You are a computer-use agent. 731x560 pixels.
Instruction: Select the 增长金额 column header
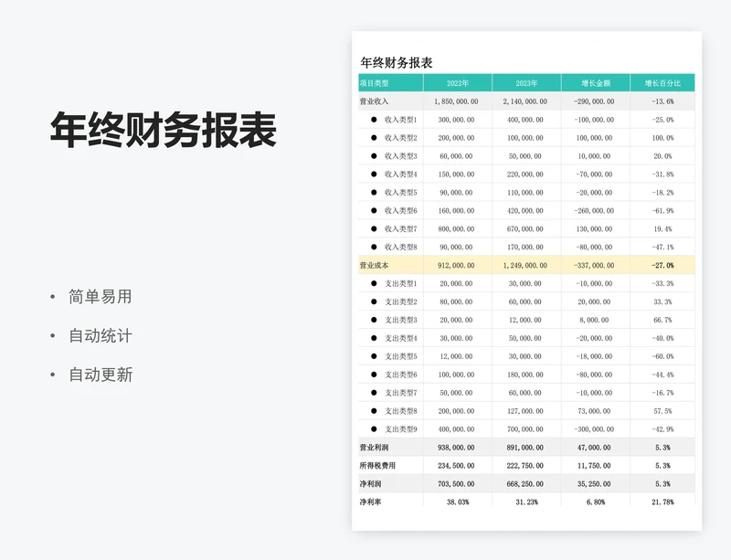[x=596, y=83]
